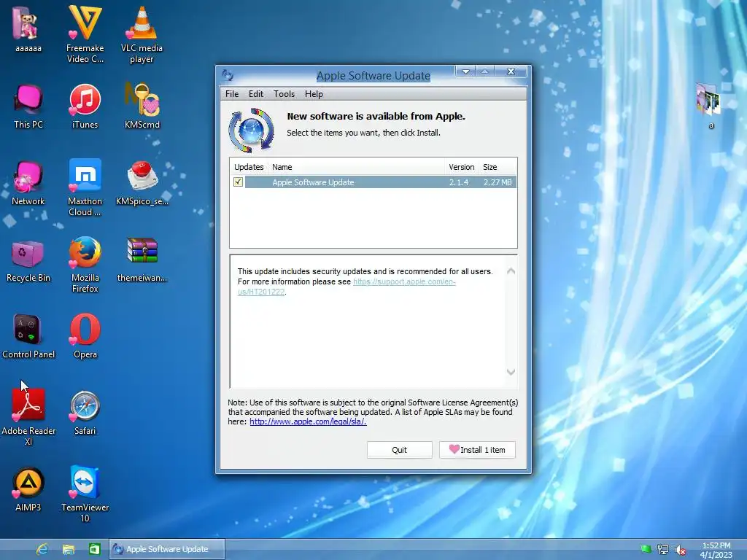This screenshot has height=560, width=747.
Task: Click the description scrollbar down arrow
Action: [x=511, y=372]
